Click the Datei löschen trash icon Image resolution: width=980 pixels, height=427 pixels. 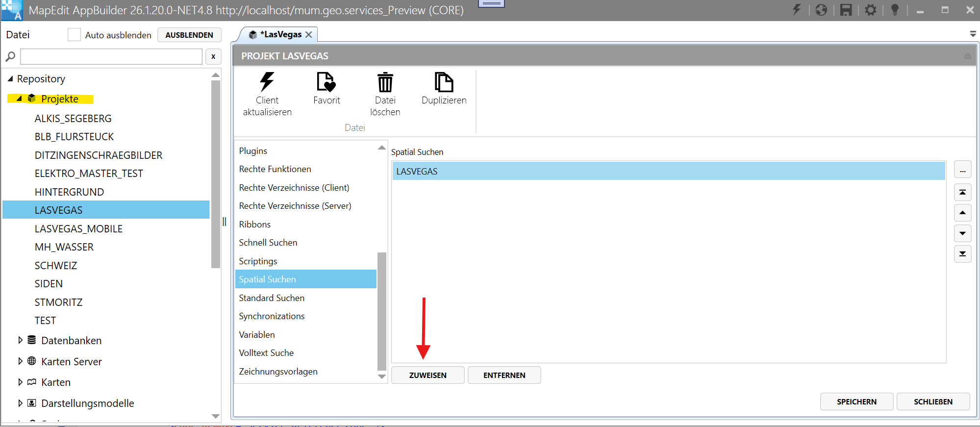[x=385, y=82]
